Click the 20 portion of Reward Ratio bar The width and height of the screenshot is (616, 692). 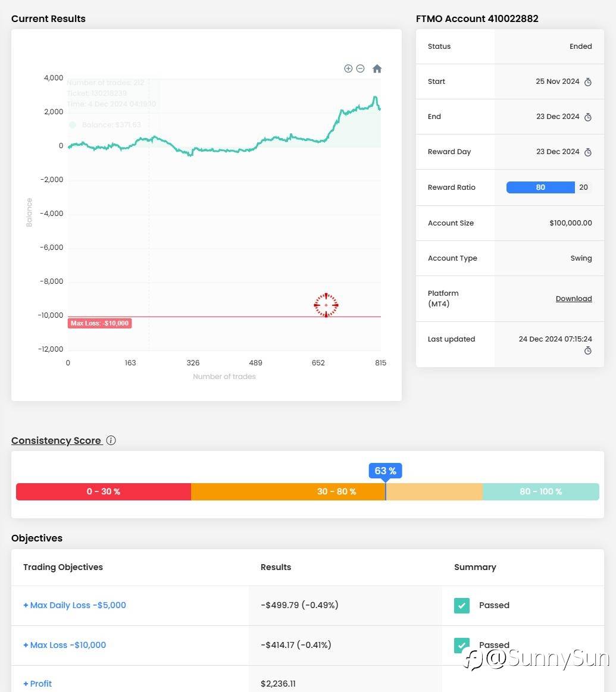[x=583, y=187]
